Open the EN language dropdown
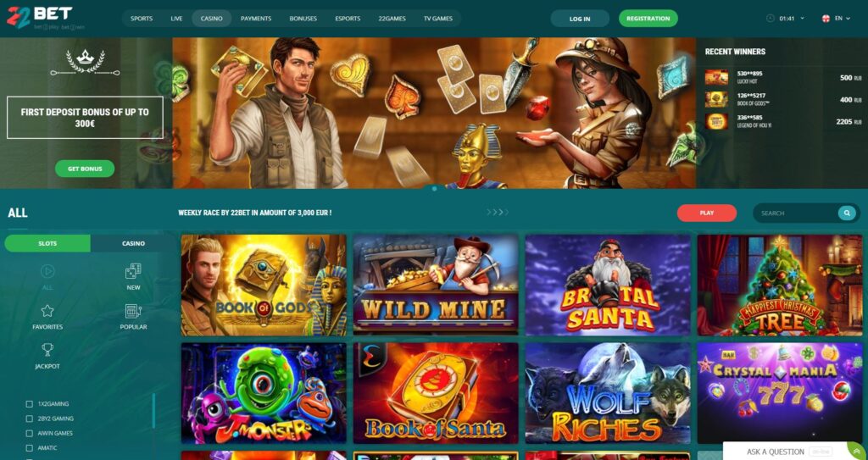The height and width of the screenshot is (460, 868). pyautogui.click(x=836, y=19)
